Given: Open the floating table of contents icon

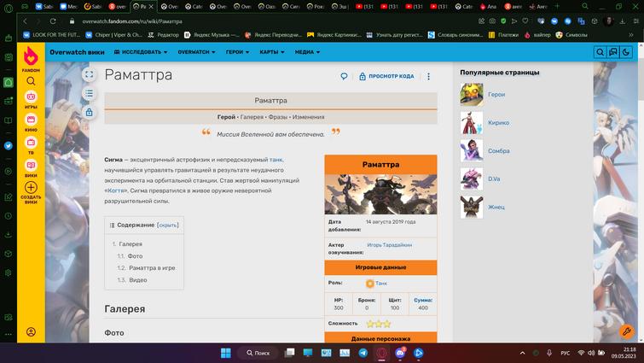Looking at the screenshot, I should click(89, 93).
